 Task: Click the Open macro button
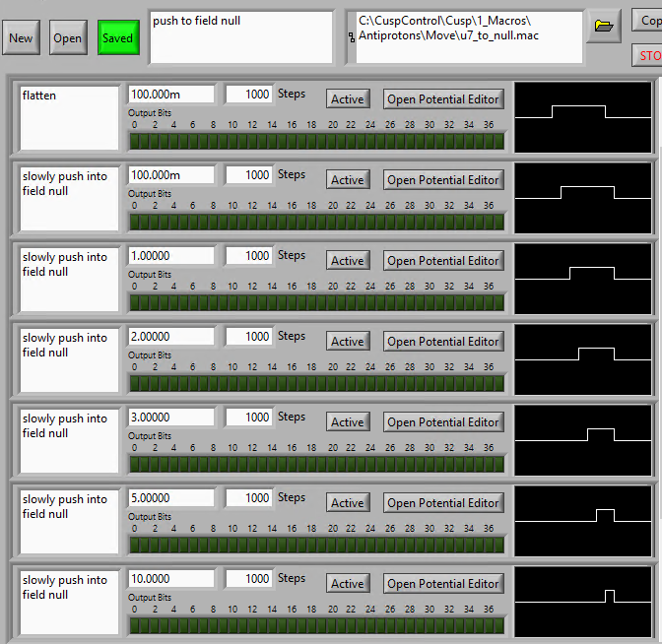click(68, 37)
